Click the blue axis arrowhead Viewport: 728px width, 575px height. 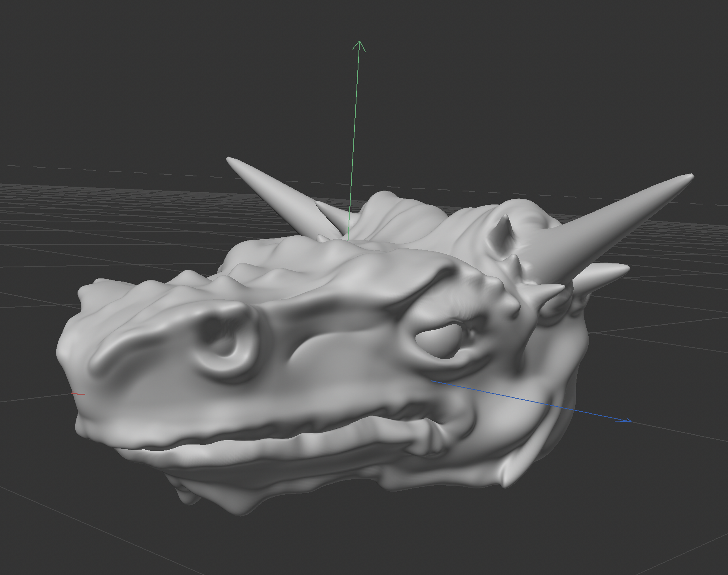tap(628, 421)
